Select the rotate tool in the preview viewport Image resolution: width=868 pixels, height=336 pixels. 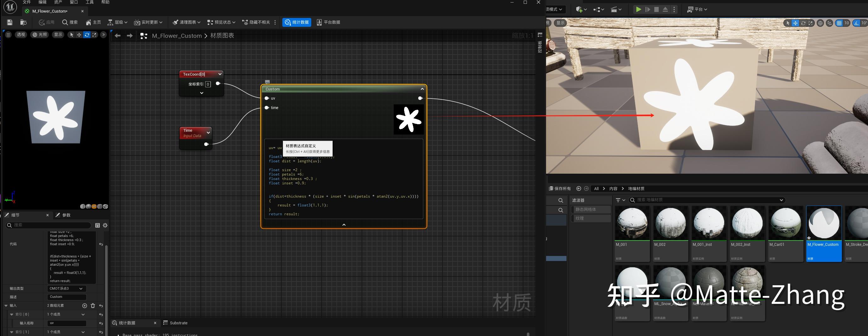(x=87, y=34)
